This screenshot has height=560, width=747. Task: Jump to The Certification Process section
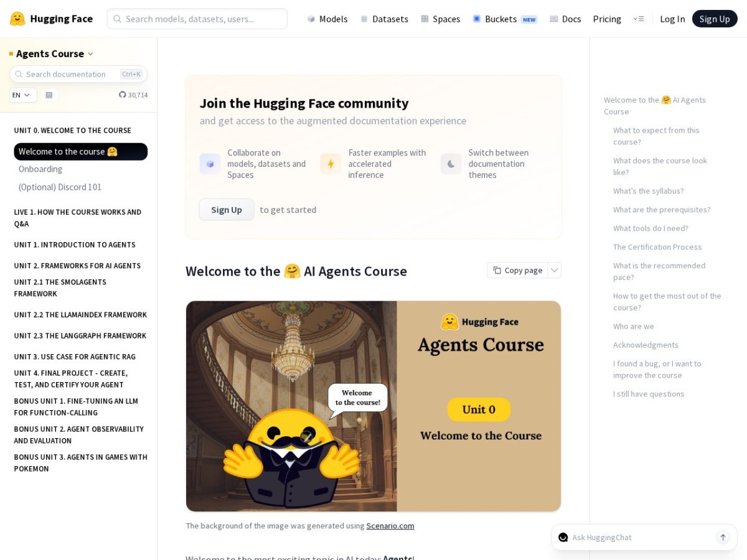coord(657,247)
